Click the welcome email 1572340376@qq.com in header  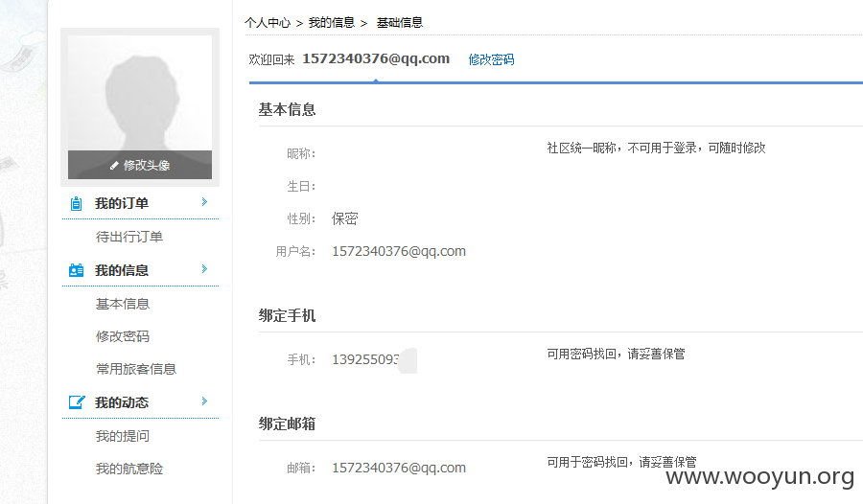tap(376, 58)
